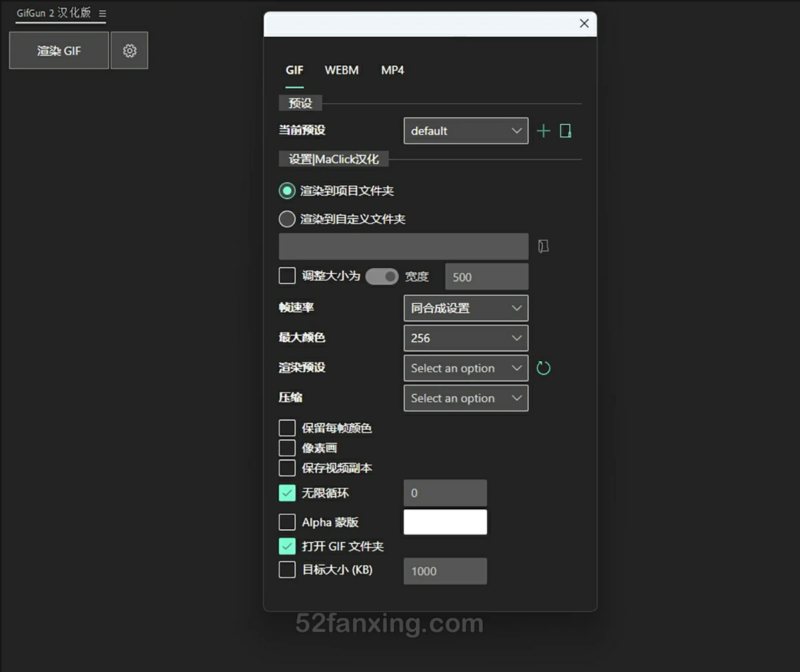This screenshot has width=800, height=672.
Task: Switch to the GIF tab
Action: (x=295, y=70)
